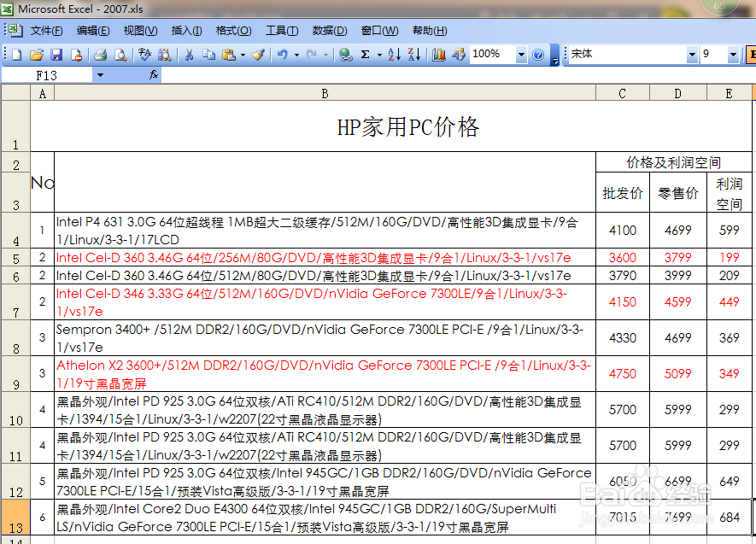
Task: Select column D header
Action: tap(678, 93)
